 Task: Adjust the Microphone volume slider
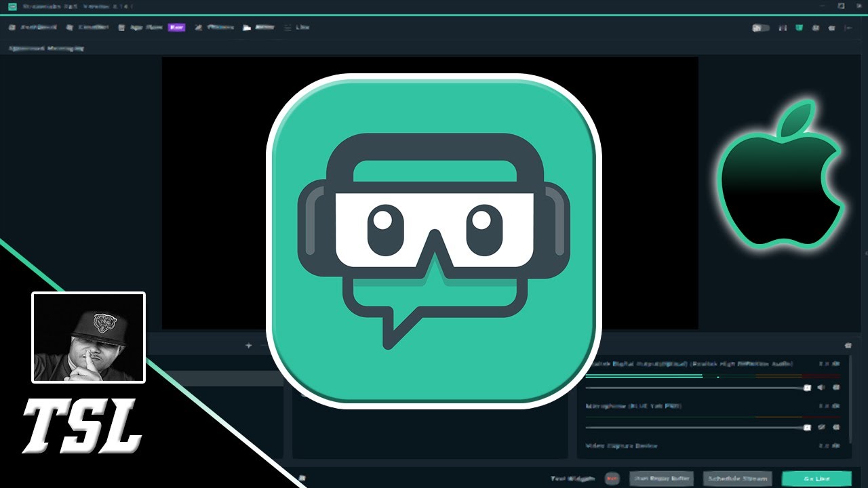pyautogui.click(x=697, y=428)
